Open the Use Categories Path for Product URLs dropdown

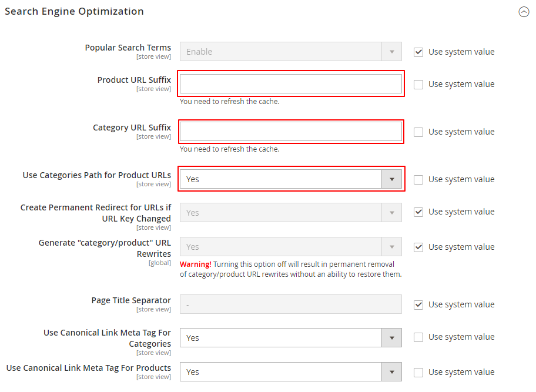392,179
